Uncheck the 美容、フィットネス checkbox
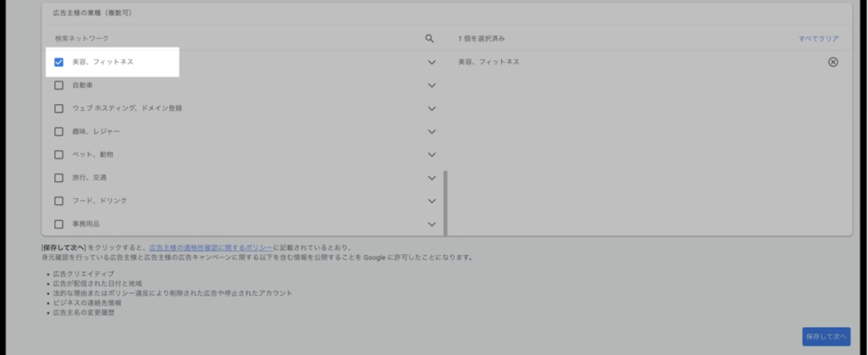This screenshot has height=355, width=868. 59,62
